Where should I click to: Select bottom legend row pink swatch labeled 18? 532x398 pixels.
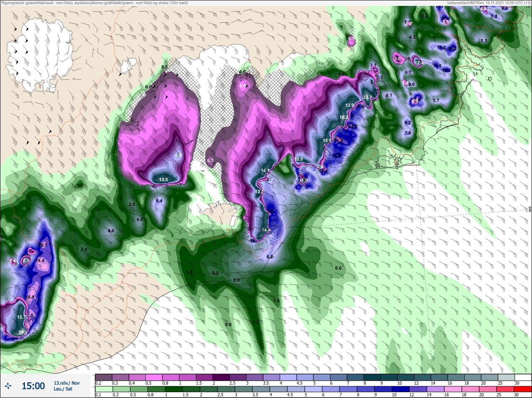470,389
